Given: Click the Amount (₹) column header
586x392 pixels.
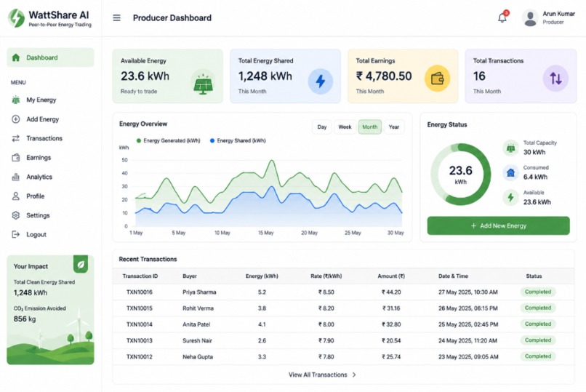Looking at the screenshot, I should [x=391, y=276].
